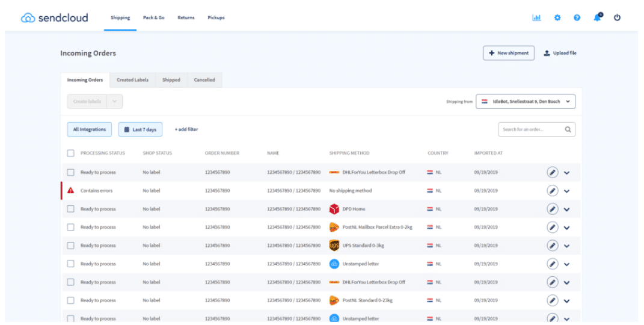Switch to the Shipped tab

pyautogui.click(x=171, y=80)
